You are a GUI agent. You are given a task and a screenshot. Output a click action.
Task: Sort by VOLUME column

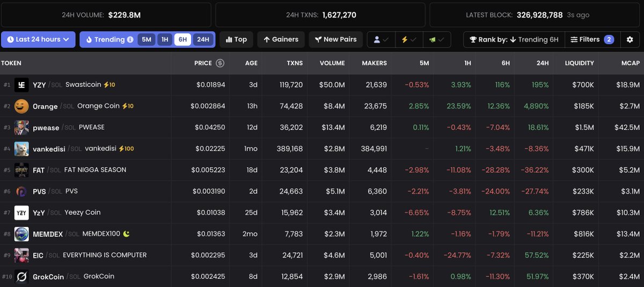[332, 63]
